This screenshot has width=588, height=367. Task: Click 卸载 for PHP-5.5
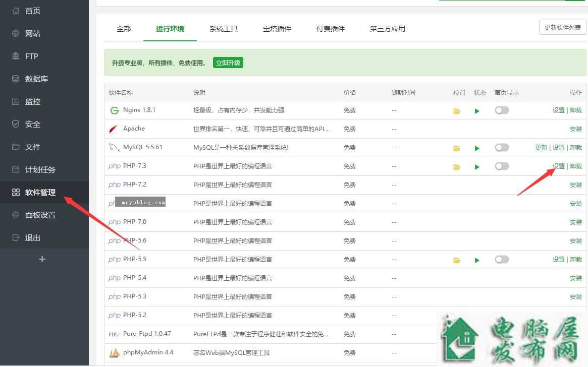tap(575, 259)
